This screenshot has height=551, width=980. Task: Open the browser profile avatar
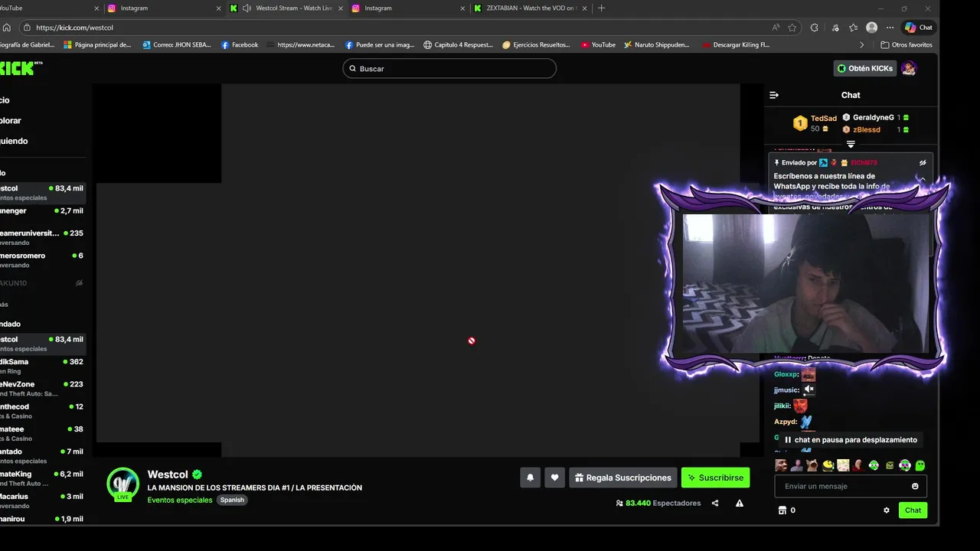point(871,28)
